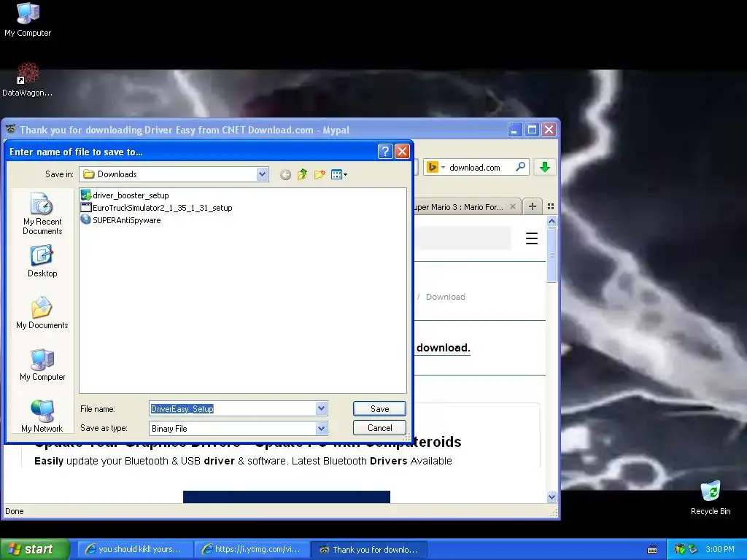The height and width of the screenshot is (560, 747).
Task: Open the Recycle Bin
Action: 711,498
